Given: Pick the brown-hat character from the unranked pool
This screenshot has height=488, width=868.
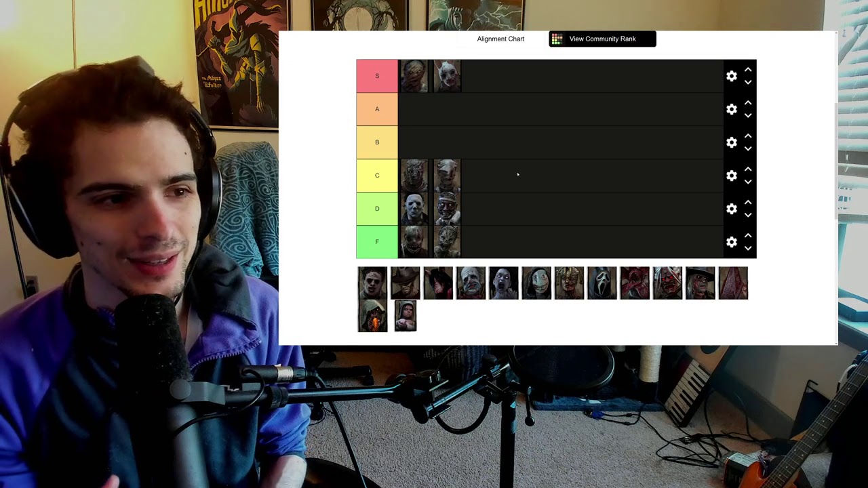Looking at the screenshot, I should [x=405, y=283].
